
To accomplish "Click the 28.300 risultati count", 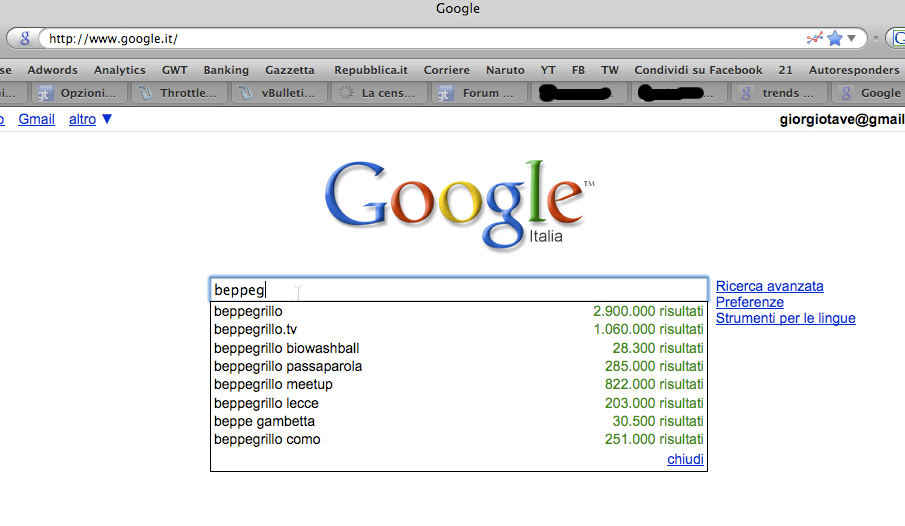I will 658,348.
